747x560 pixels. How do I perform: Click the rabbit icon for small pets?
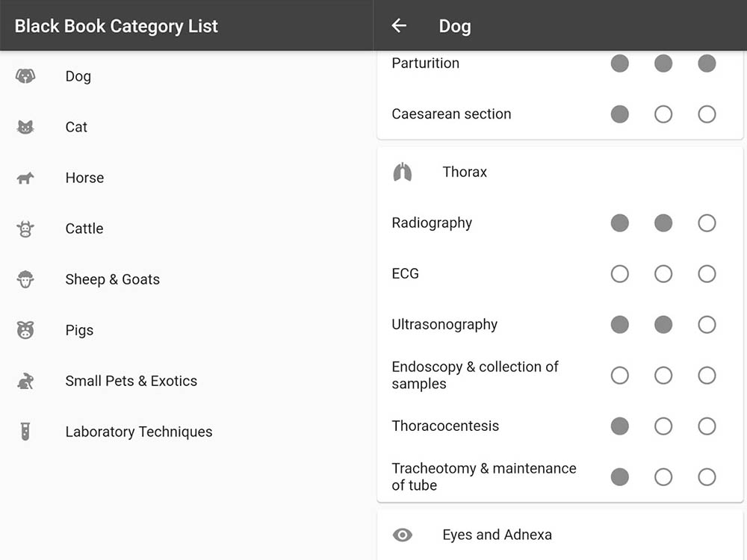point(25,381)
